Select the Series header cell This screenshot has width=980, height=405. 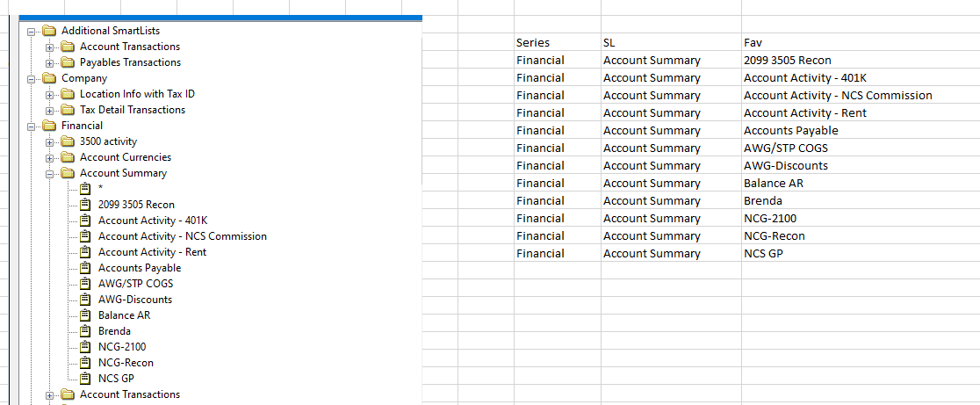coord(558,42)
